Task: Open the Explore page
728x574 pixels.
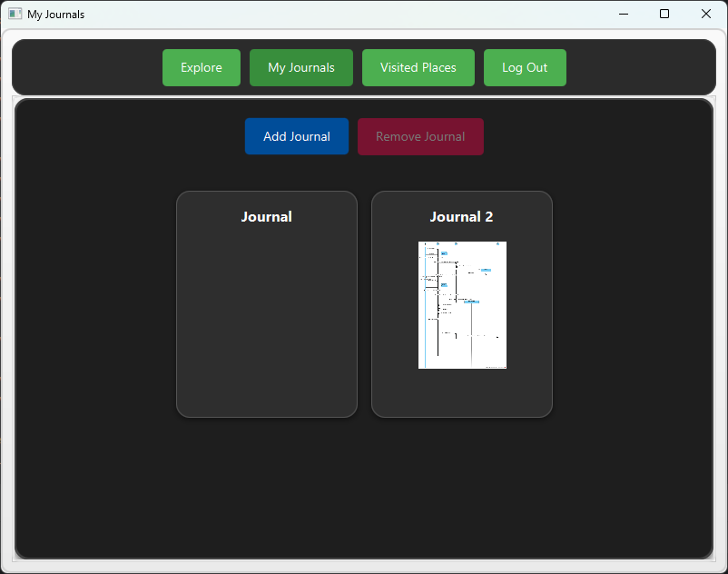Action: 201,68
